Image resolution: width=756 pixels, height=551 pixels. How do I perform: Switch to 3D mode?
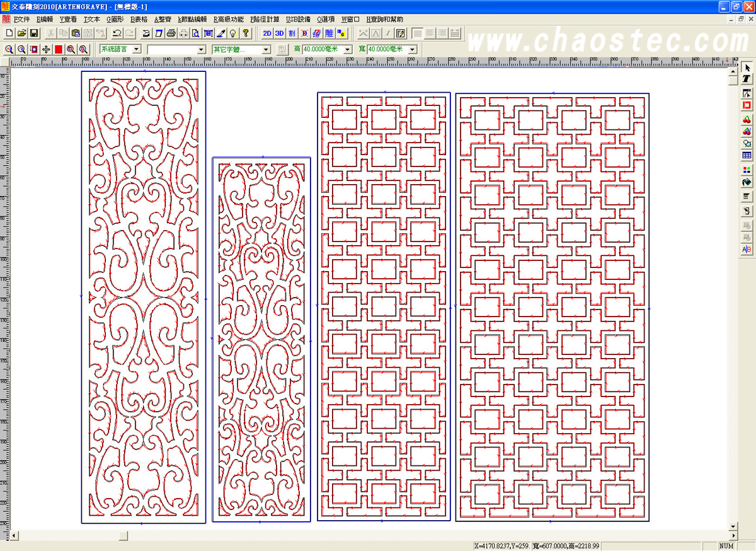280,33
